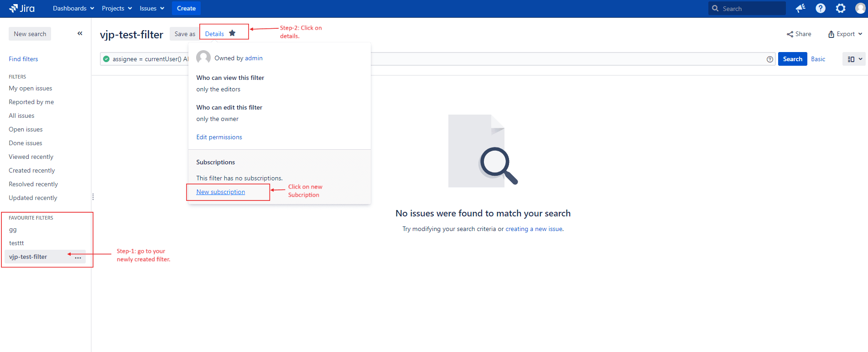Open favourite filter vjp-test-filter

coord(28,257)
